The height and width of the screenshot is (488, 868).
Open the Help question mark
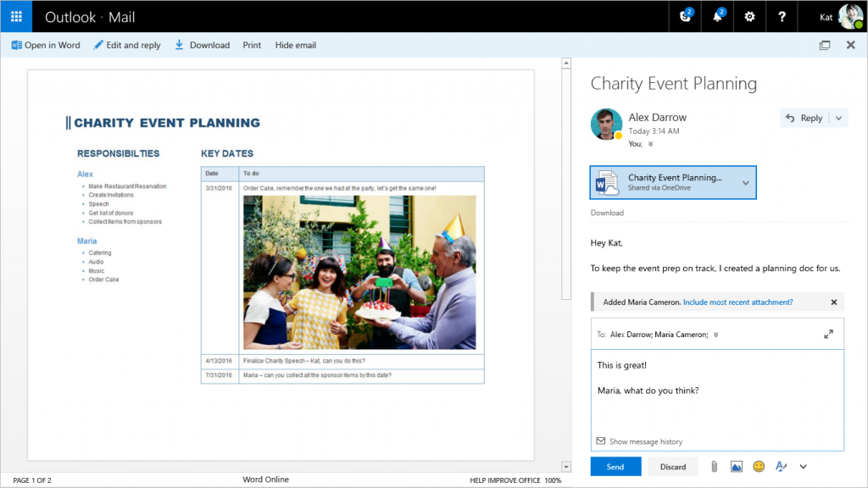click(780, 16)
